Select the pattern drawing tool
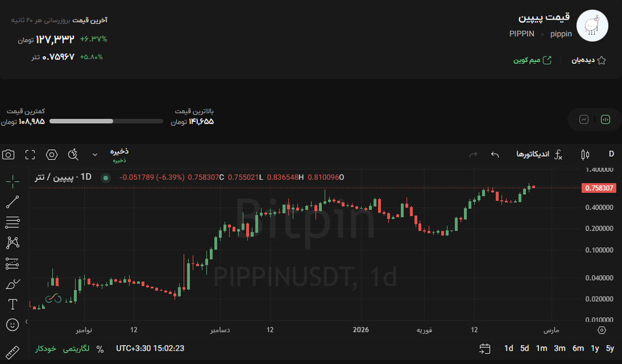 (13, 243)
